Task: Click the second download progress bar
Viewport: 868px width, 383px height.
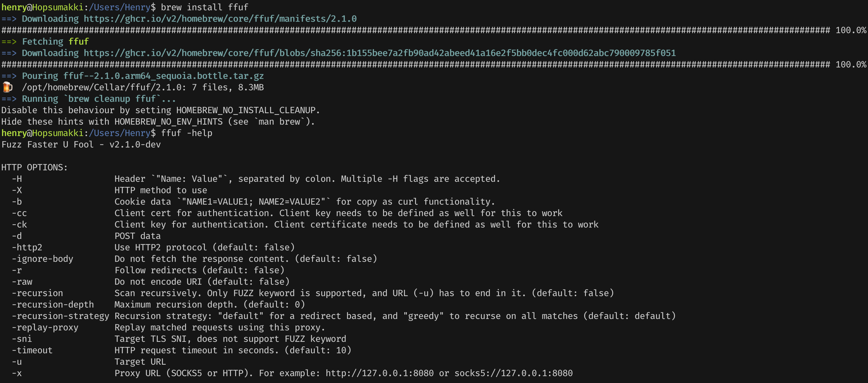Action: (415, 64)
